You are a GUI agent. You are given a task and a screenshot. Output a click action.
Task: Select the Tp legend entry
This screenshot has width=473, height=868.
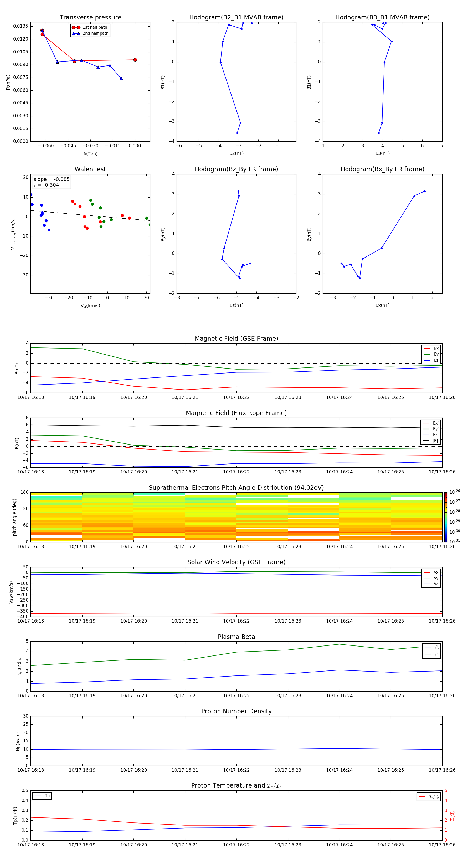point(42,796)
